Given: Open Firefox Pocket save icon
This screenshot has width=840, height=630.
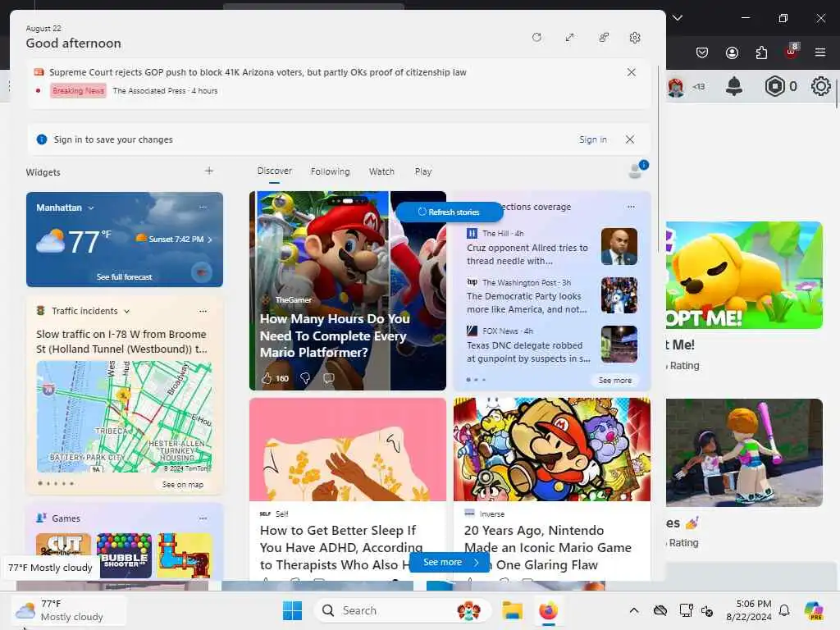Looking at the screenshot, I should pyautogui.click(x=702, y=52).
